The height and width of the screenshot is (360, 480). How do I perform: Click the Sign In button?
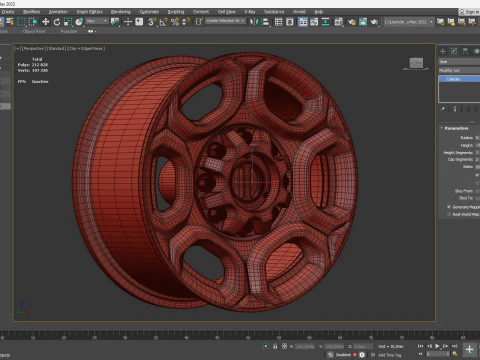click(469, 12)
